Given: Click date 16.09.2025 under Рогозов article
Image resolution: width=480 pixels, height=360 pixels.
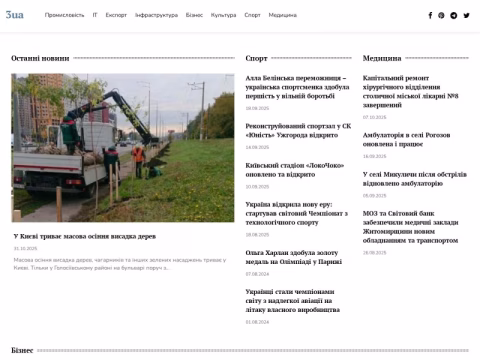Looking at the screenshot, I should click(x=375, y=156).
